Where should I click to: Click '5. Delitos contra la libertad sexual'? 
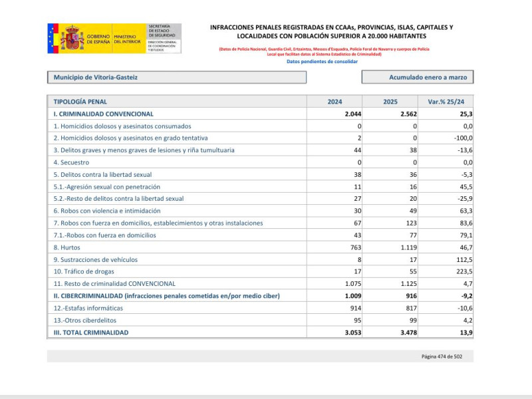[102, 175]
